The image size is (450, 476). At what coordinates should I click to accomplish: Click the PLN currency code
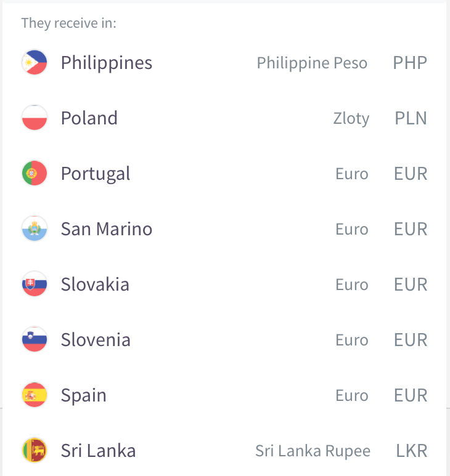tap(411, 118)
